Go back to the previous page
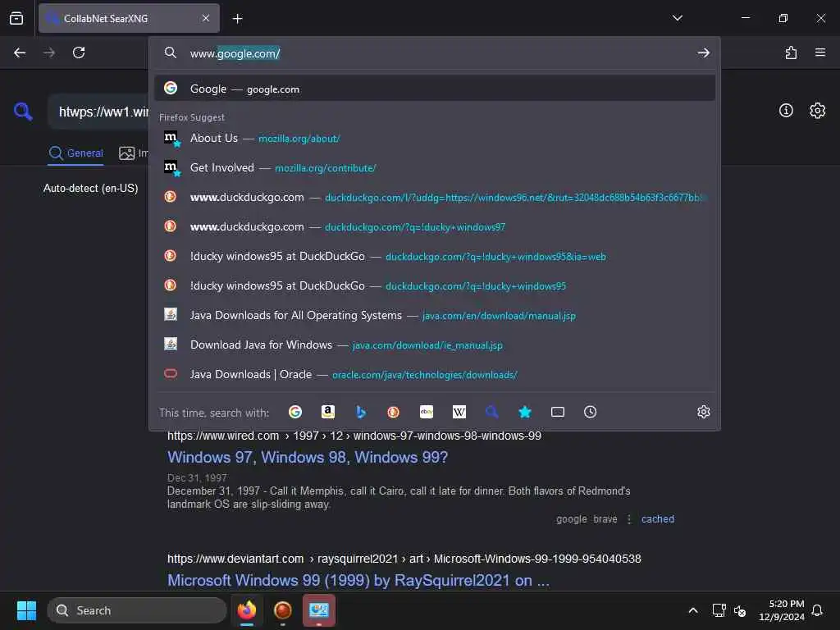This screenshot has height=630, width=840. coord(20,52)
